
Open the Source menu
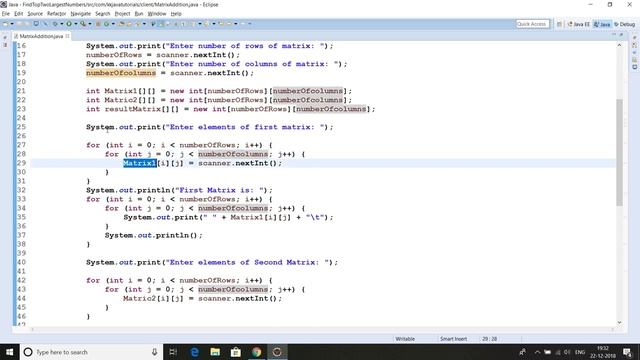[x=35, y=13]
